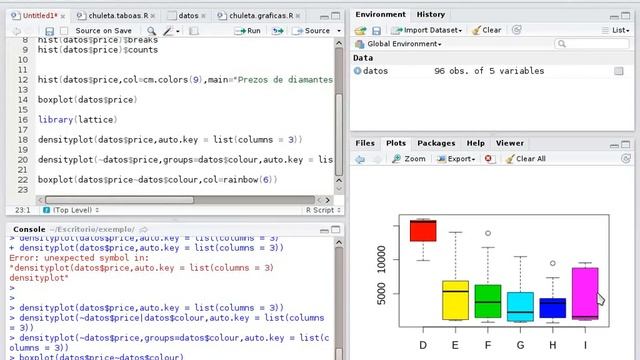Maximize the Plots pane
Viewport: 640px width, 360px height.
click(x=625, y=144)
